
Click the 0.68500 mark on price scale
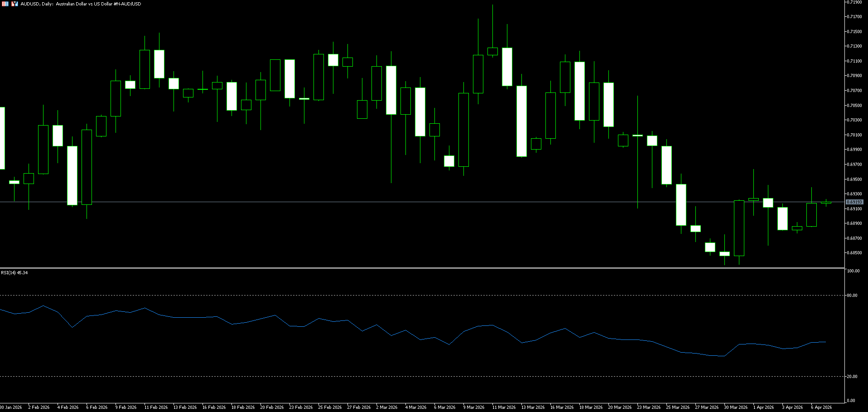[x=854, y=253]
